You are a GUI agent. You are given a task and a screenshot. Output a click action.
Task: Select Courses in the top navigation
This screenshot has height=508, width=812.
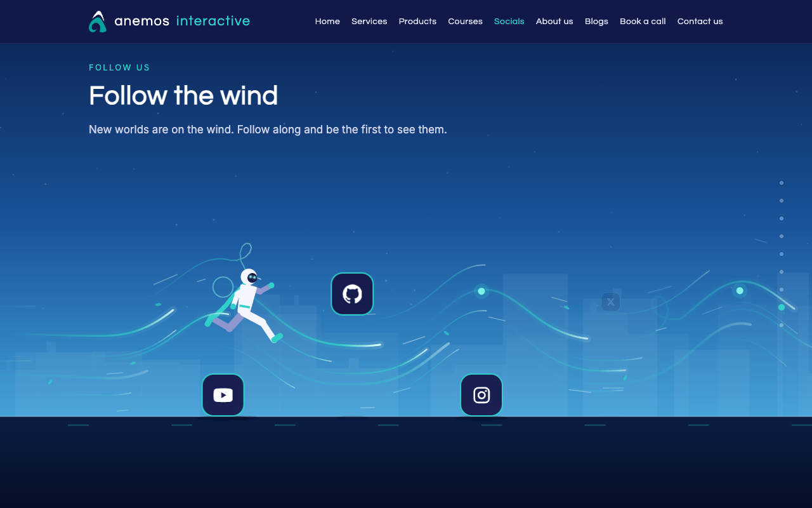[x=465, y=22]
